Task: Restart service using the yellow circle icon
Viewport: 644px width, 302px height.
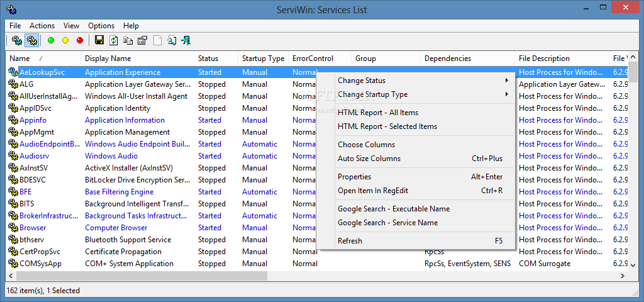Action: click(x=65, y=40)
